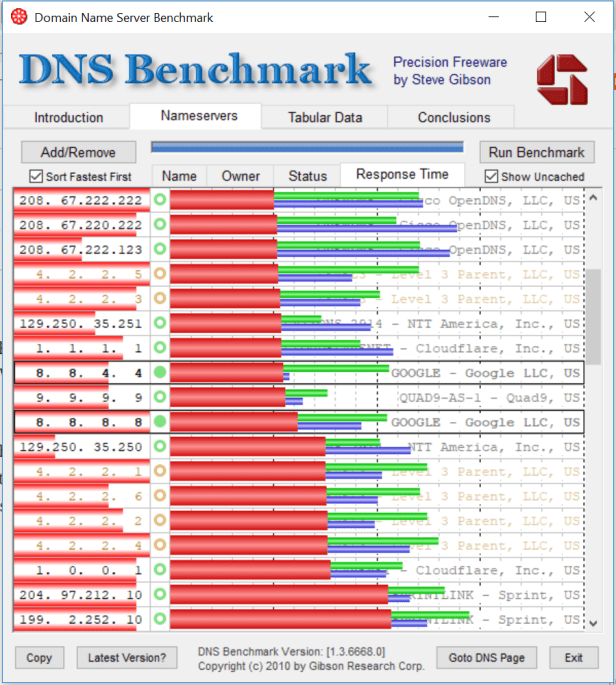Select the 1.0.0.1 address

coord(89,571)
